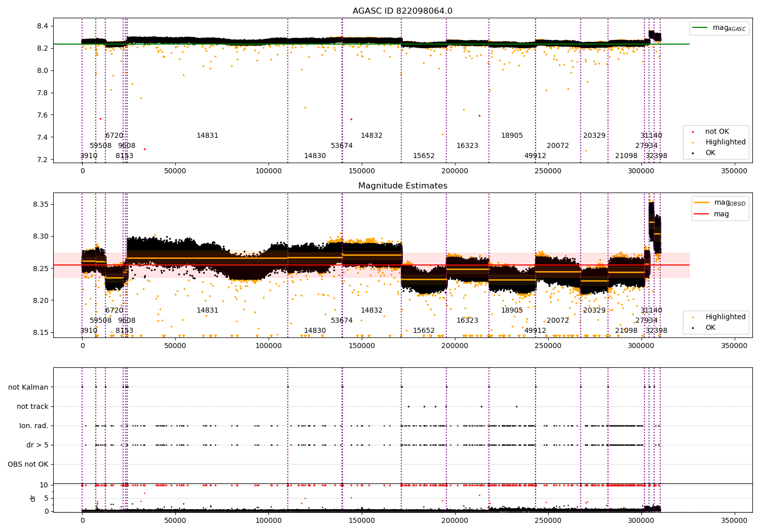This screenshot has width=760, height=532.
Task: Click the 'not track' row label
Action: tap(32, 406)
